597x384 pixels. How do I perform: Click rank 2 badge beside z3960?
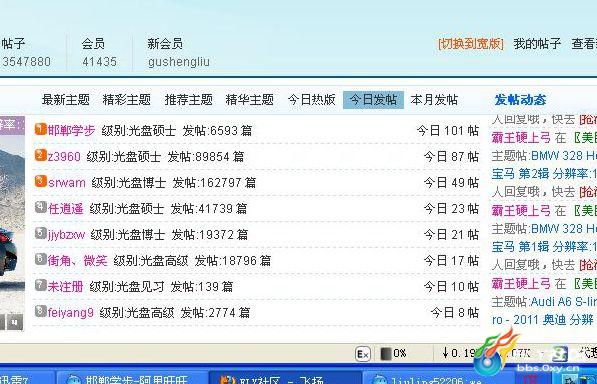point(41,155)
